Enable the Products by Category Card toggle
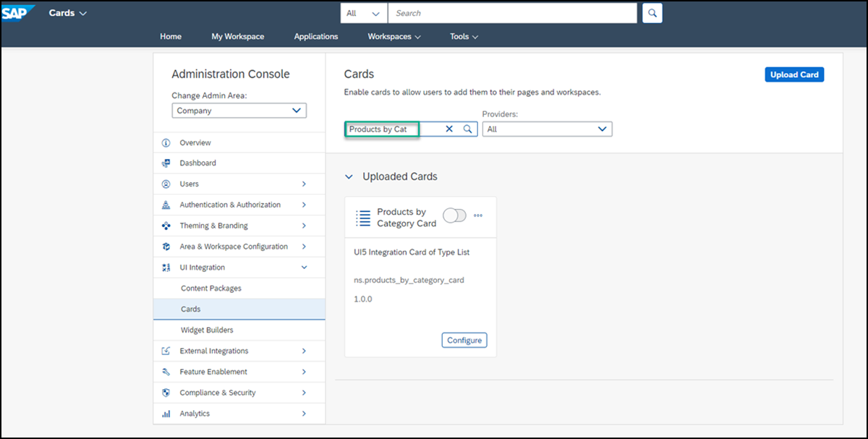The image size is (868, 439). coord(454,216)
